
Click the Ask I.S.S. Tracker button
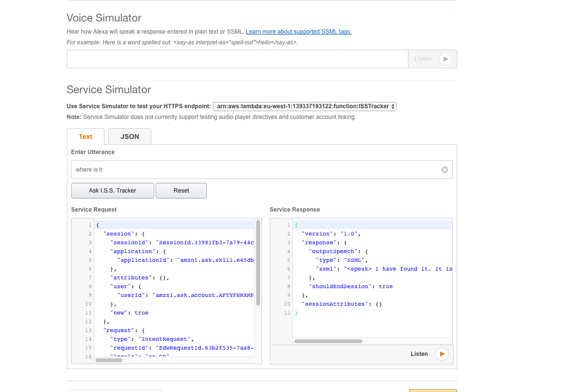[112, 191]
